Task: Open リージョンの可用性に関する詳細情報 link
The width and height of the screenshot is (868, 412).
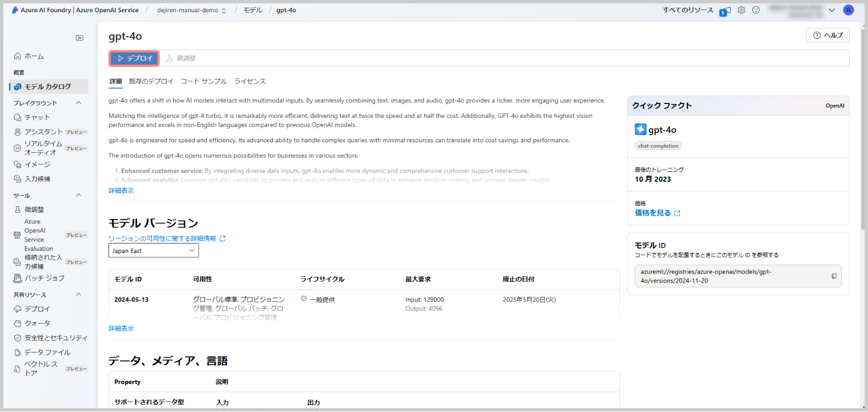Action: coord(167,239)
